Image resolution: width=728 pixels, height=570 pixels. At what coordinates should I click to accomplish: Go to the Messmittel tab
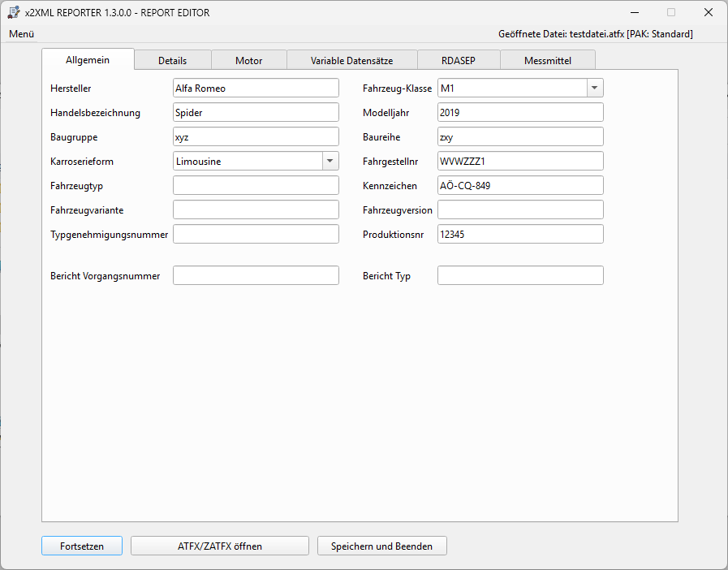click(547, 60)
